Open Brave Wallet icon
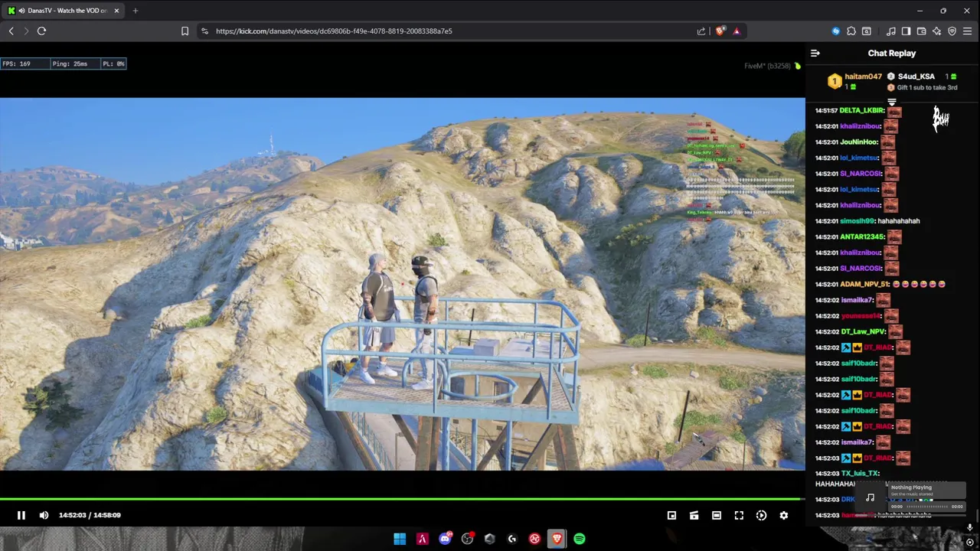Viewport: 980px width, 551px height. 921,31
